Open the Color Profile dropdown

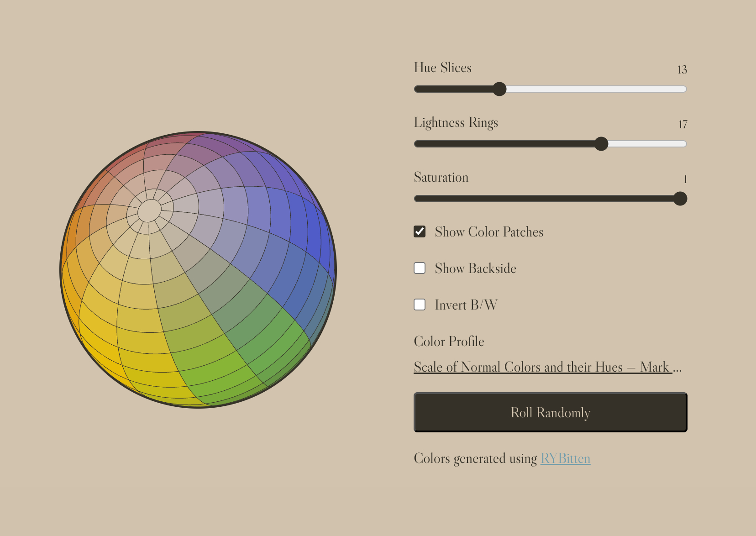click(x=547, y=367)
